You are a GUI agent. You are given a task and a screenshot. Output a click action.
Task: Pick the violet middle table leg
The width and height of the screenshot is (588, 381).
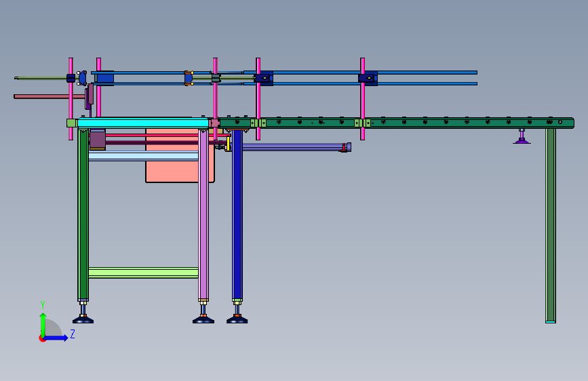tap(203, 214)
